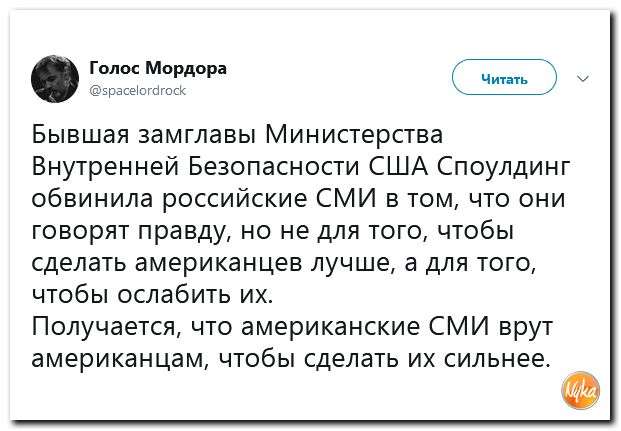This screenshot has height=431, width=621.
Task: Visit the @spacelordrock handle link
Action: pyautogui.click(x=138, y=91)
